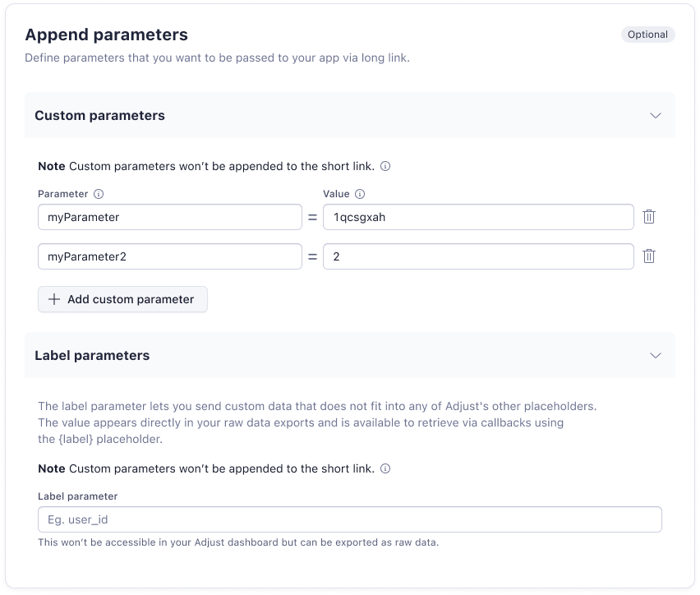Screen dimensions: 700x595
Task: Open info tooltip beside Label parameters note
Action: pyautogui.click(x=385, y=468)
